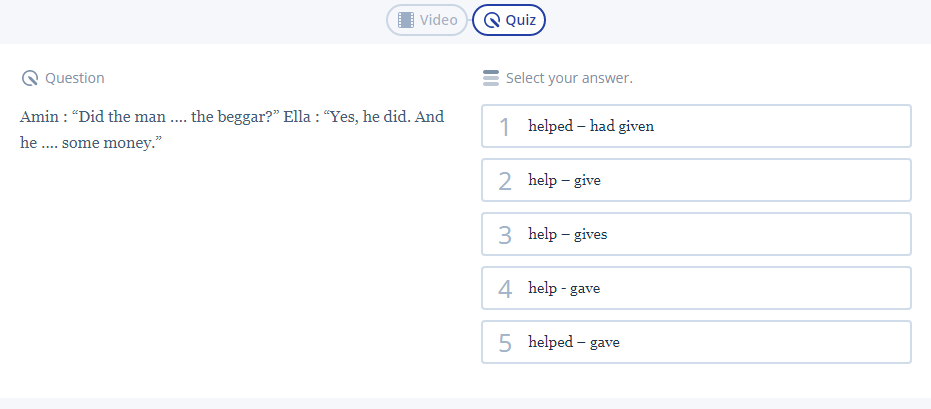Click number 4 on the fourth answer

[505, 289]
